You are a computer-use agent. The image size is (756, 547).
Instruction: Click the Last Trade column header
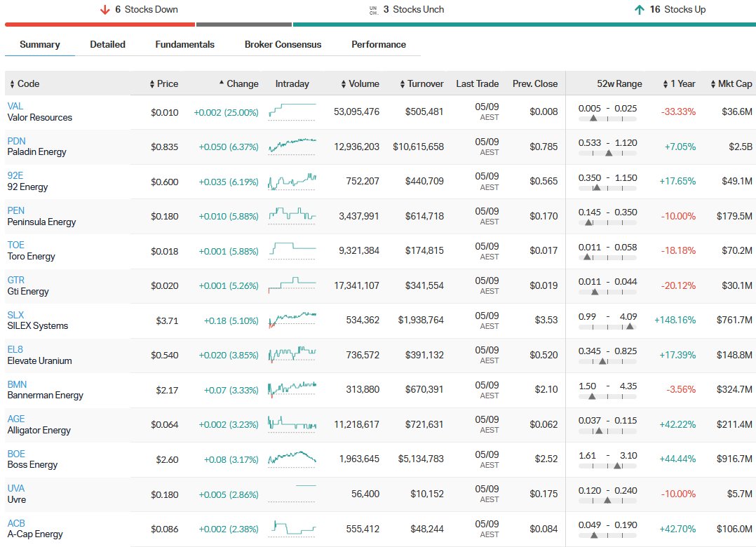coord(478,84)
